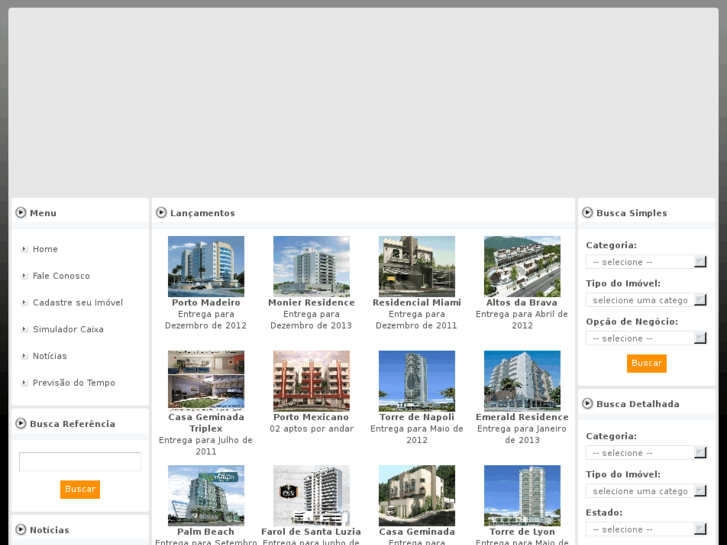This screenshot has width=727, height=545.
Task: Open the Altos da Brava thumbnail
Action: click(x=522, y=266)
